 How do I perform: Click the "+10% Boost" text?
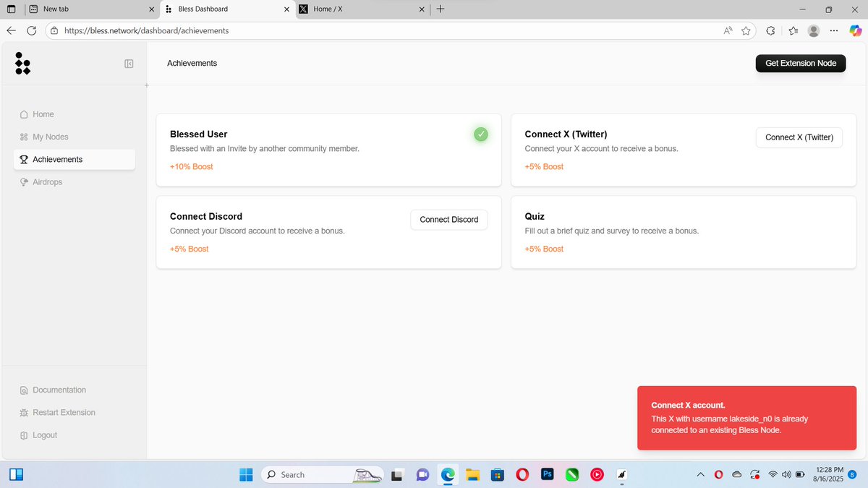point(192,167)
